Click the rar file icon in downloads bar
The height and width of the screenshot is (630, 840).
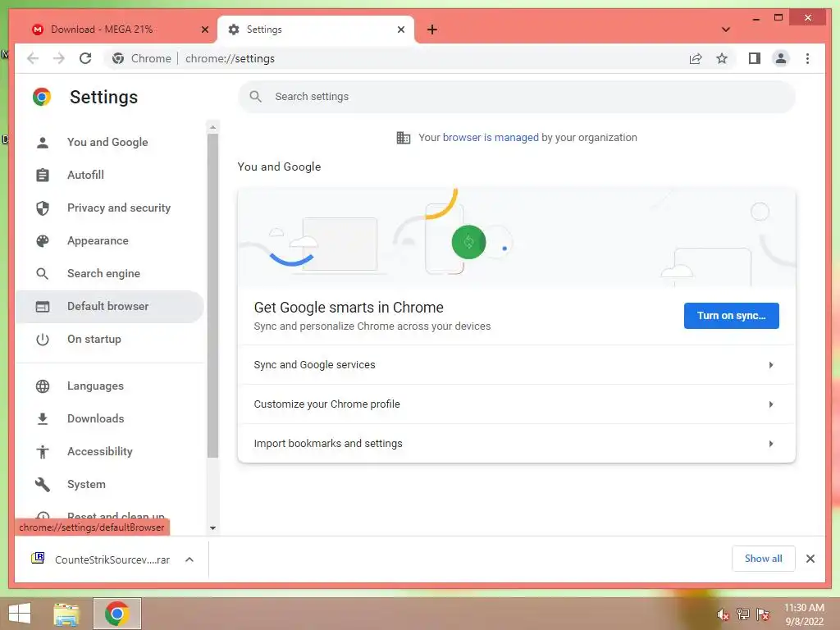pyautogui.click(x=38, y=558)
